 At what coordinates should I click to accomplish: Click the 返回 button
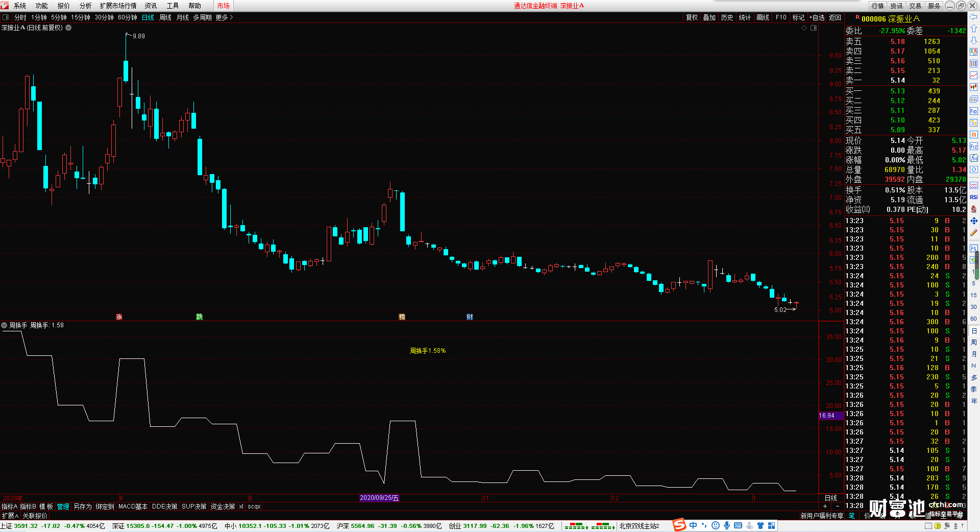point(835,17)
